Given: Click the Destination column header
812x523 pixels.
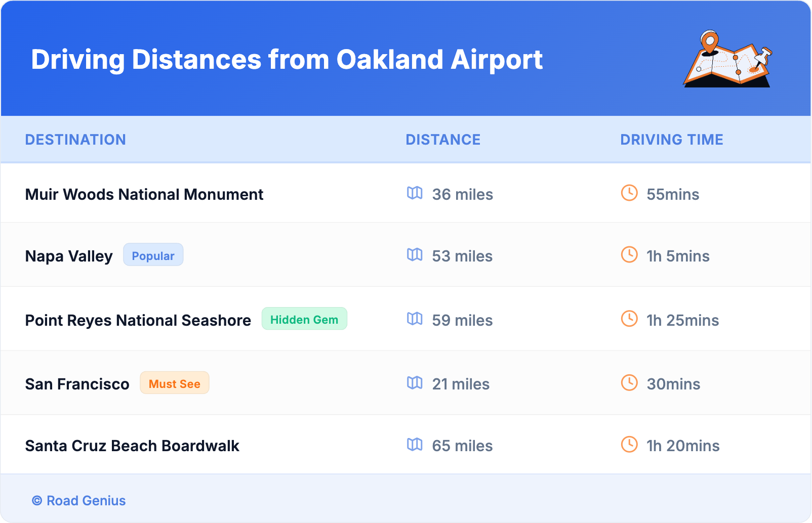Looking at the screenshot, I should click(75, 140).
